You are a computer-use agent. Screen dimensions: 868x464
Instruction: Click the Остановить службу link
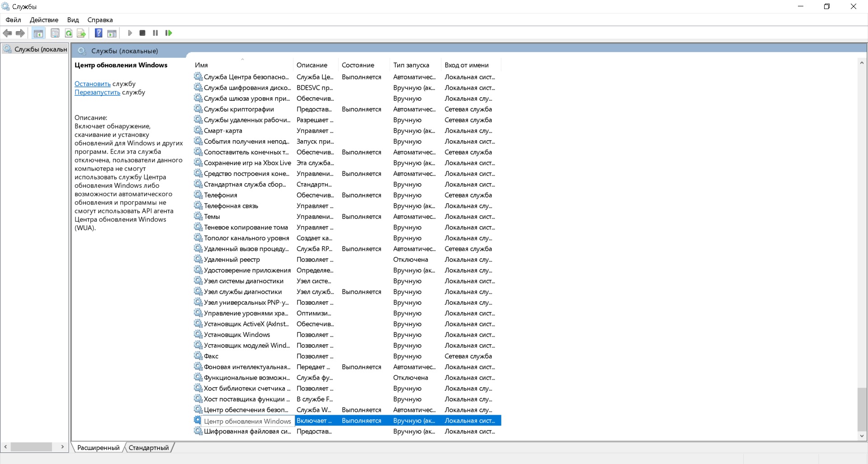[93, 84]
